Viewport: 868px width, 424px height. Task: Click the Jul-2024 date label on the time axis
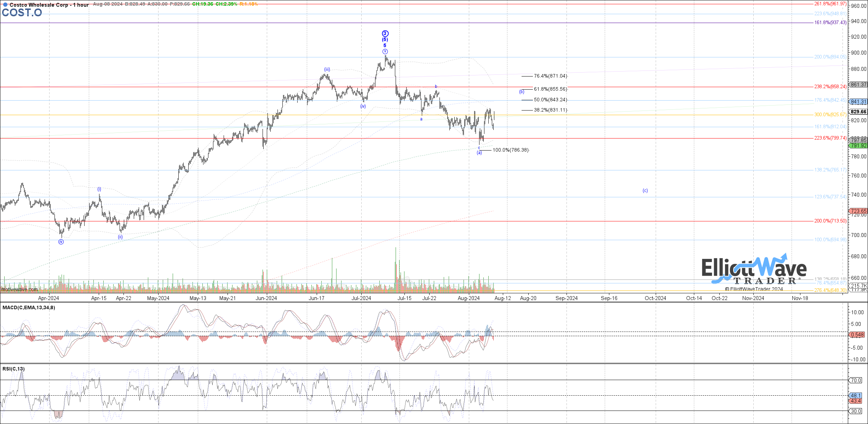361,298
